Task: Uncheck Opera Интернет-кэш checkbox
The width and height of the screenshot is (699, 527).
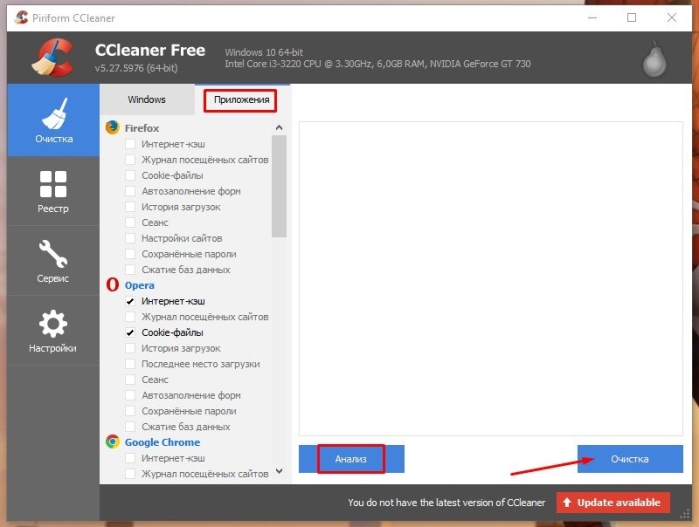Action: [x=130, y=301]
